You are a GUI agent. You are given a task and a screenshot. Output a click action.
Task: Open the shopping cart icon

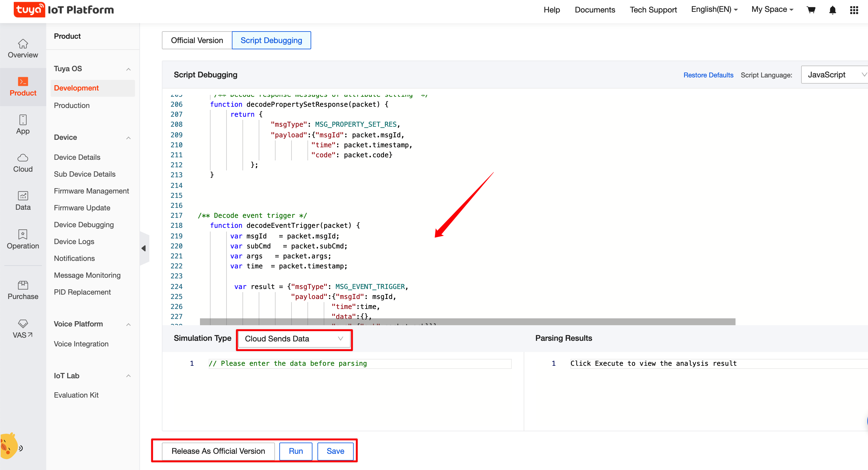point(811,10)
